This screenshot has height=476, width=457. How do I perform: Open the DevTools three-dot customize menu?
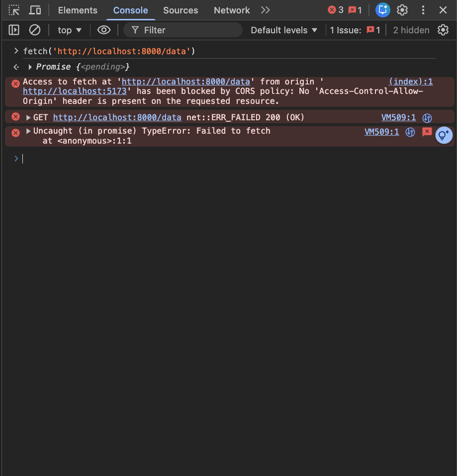[423, 10]
